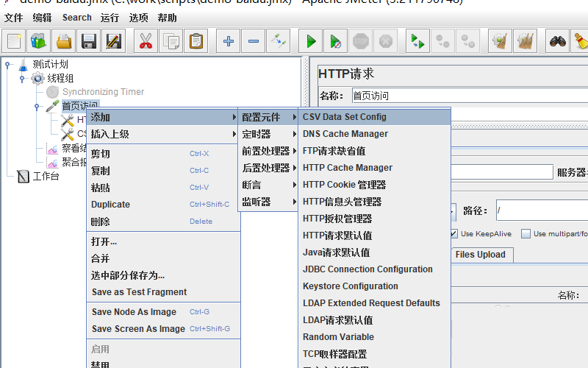Toggle the Use KeepAlive checkbox
Screen dimensions: 588x368
453,234
